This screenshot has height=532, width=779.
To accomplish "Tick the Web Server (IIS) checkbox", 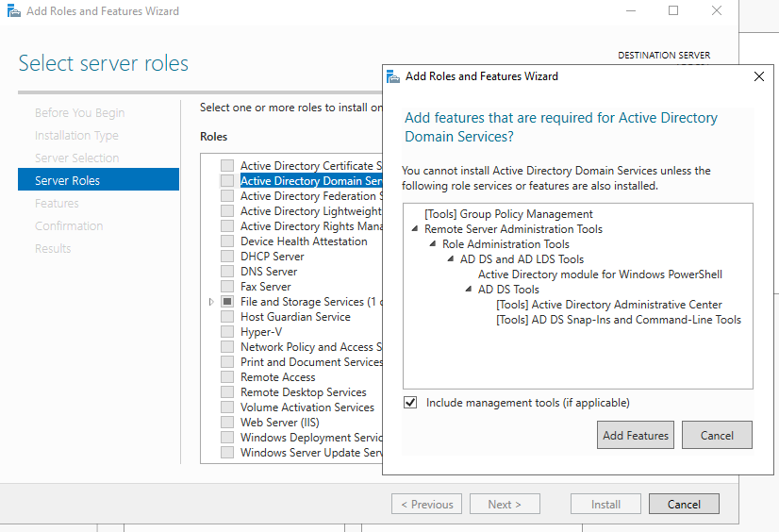I will click(x=227, y=423).
